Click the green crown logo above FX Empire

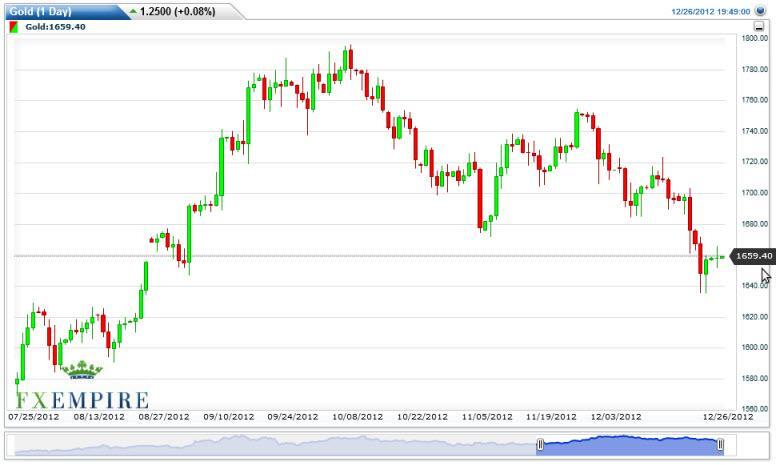pos(81,370)
